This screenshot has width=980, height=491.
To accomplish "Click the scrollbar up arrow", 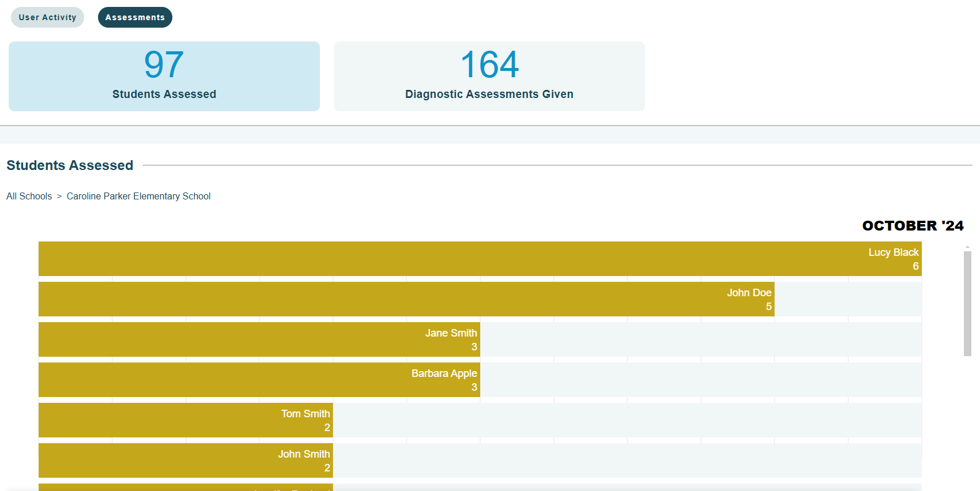I will pos(967,247).
